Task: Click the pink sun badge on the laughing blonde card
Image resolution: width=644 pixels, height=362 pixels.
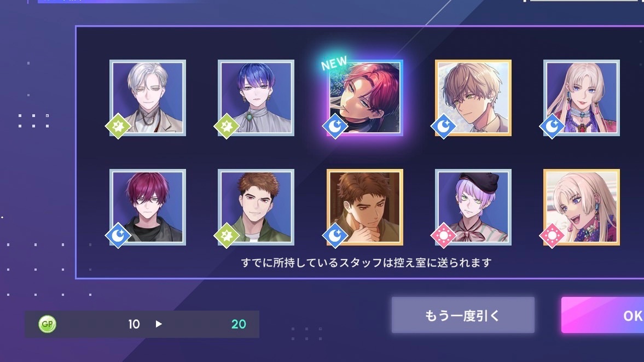Action: [x=552, y=236]
